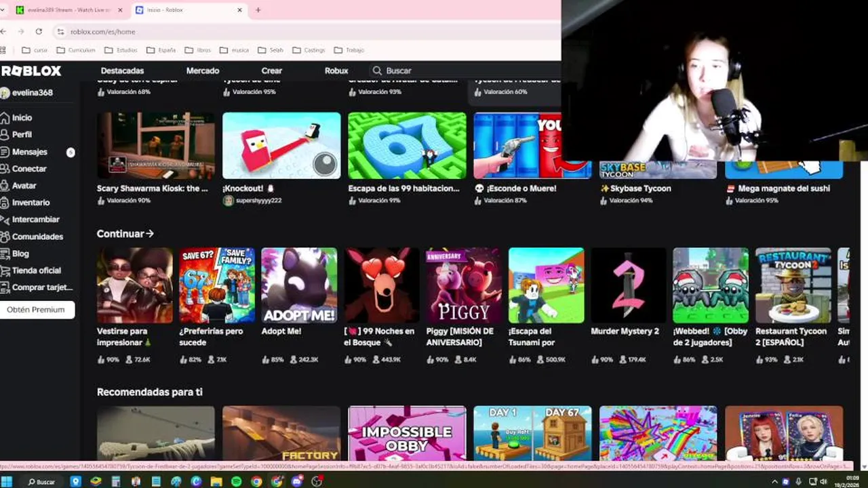This screenshot has width=868, height=488.
Task: Open the Destacadas menu
Action: click(x=122, y=70)
